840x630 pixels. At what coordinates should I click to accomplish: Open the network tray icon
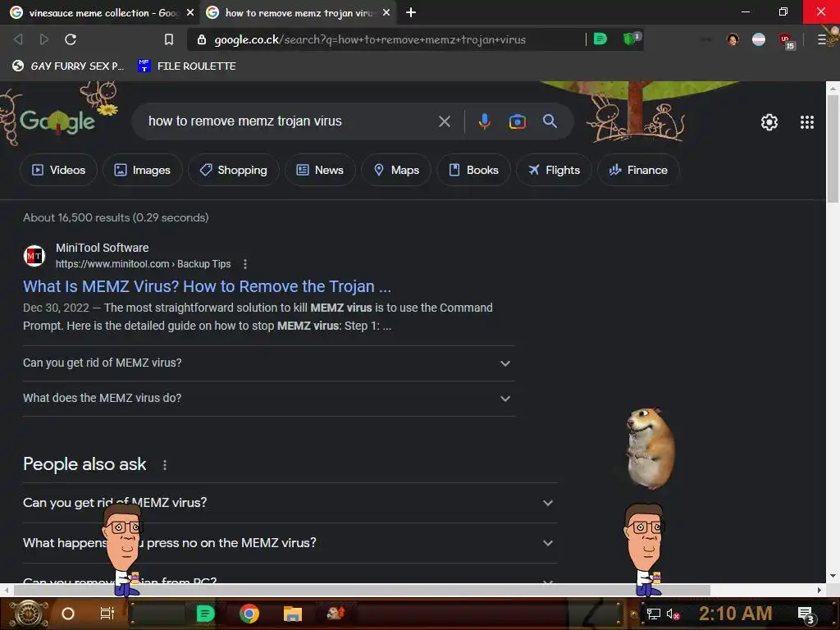pyautogui.click(x=653, y=614)
